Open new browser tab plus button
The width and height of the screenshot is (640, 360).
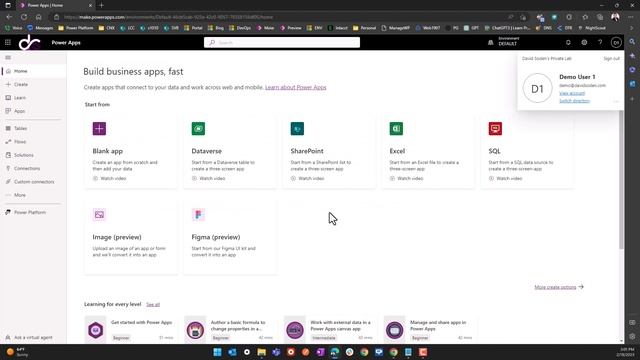click(x=102, y=5)
